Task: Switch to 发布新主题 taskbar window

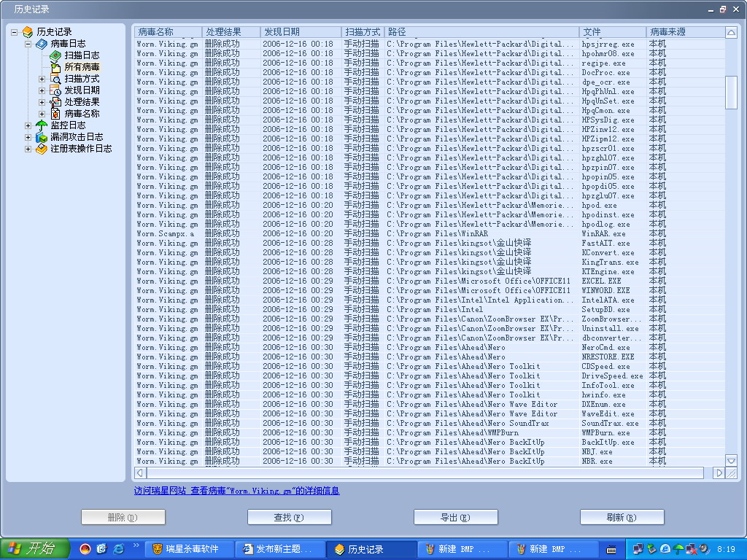Action: click(281, 550)
